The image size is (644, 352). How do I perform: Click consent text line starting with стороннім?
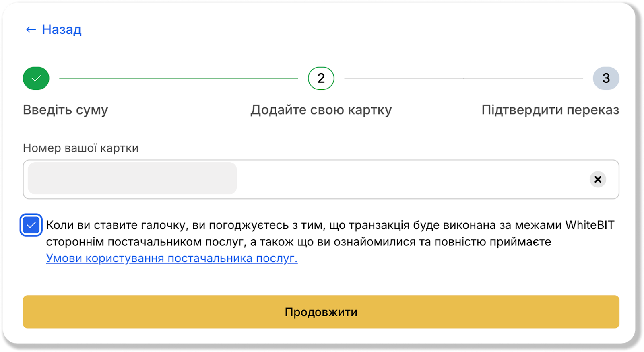point(298,242)
